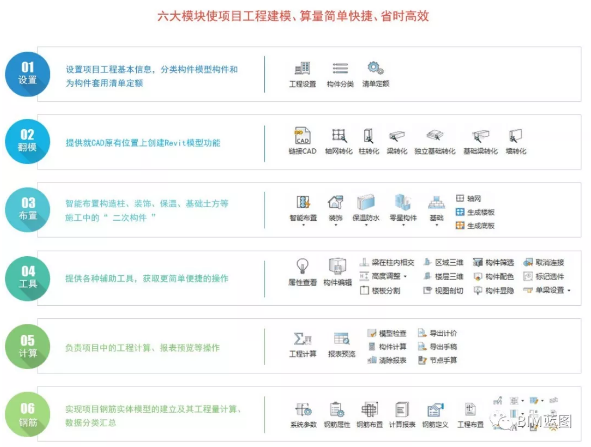The image size is (591, 447).
Task: Click the 01 设置 module circle
Action: (x=28, y=74)
